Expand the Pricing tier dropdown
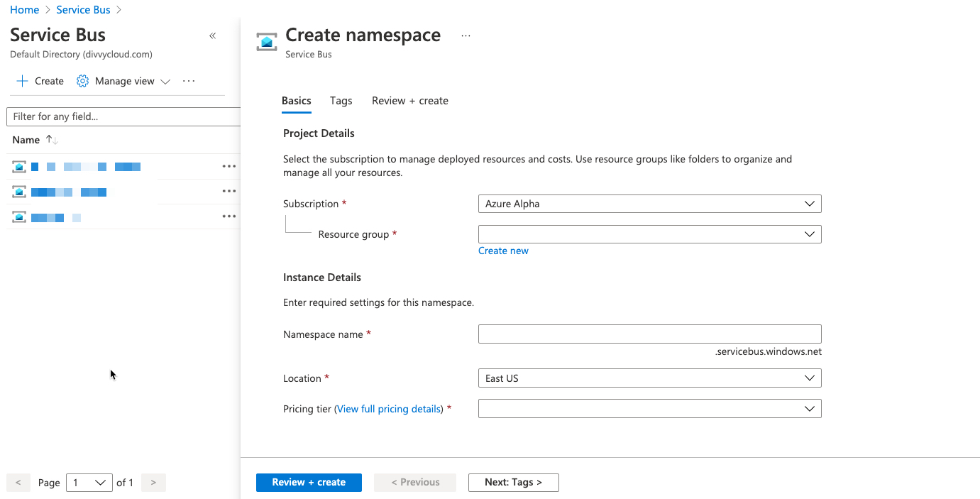 [x=649, y=409]
